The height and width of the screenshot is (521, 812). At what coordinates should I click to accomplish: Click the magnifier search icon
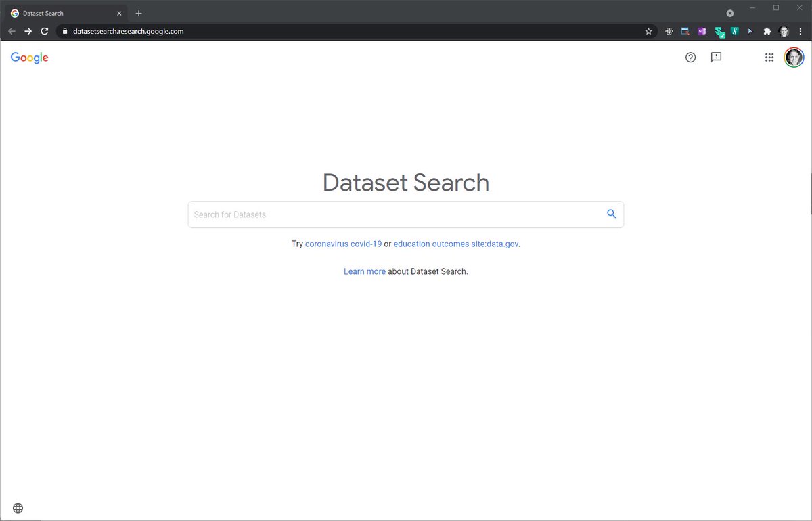(x=612, y=214)
